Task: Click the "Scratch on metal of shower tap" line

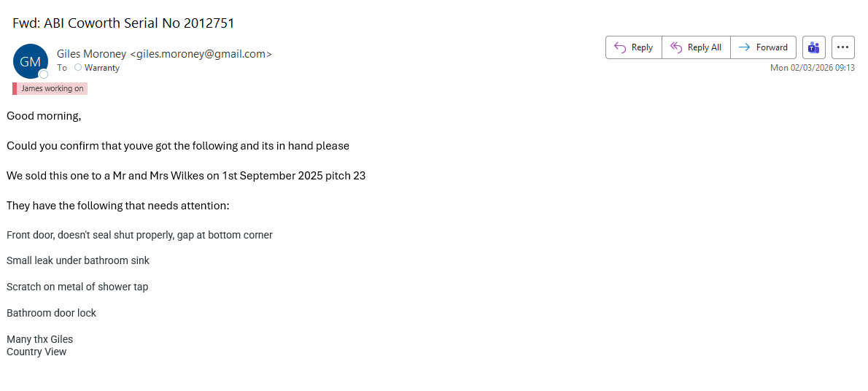Action: pos(77,287)
